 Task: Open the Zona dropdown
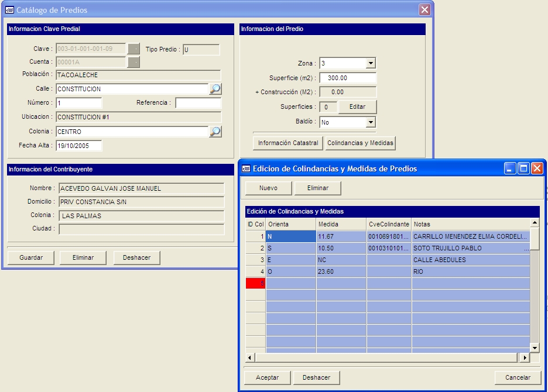tap(370, 63)
